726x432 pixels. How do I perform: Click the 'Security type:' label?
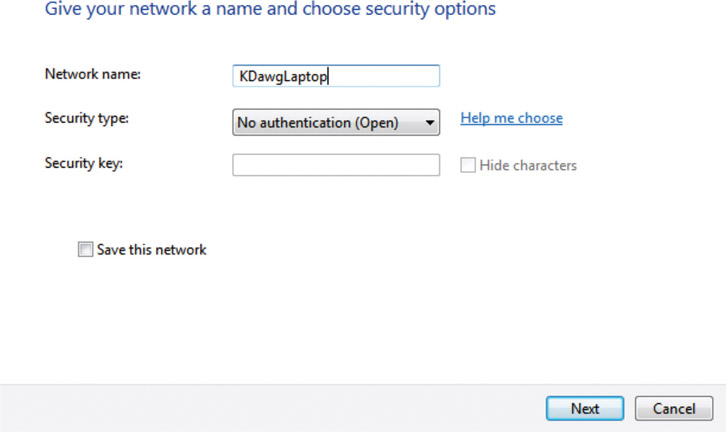click(x=87, y=118)
